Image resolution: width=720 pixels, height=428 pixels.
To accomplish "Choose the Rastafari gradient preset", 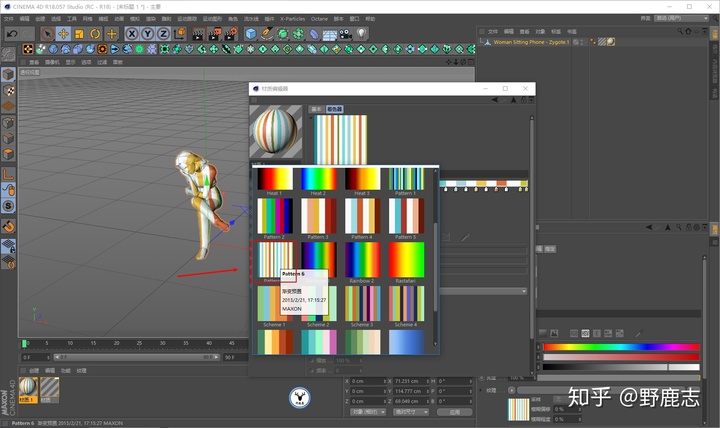I will pyautogui.click(x=406, y=262).
